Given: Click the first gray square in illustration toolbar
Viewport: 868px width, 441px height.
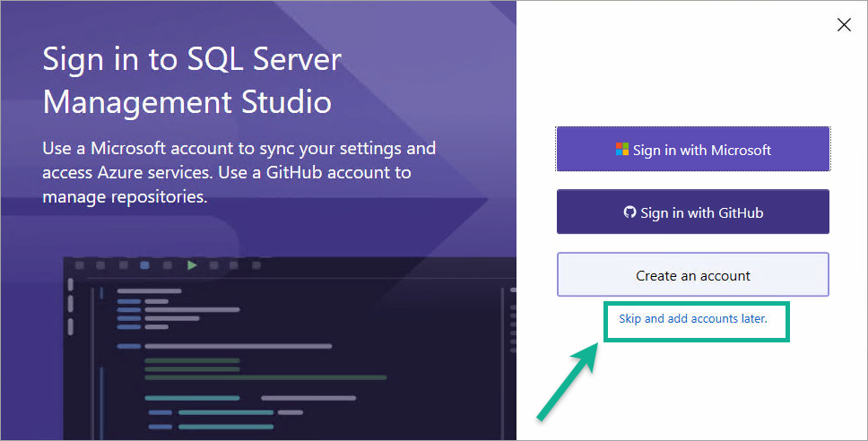Looking at the screenshot, I should click(x=80, y=265).
